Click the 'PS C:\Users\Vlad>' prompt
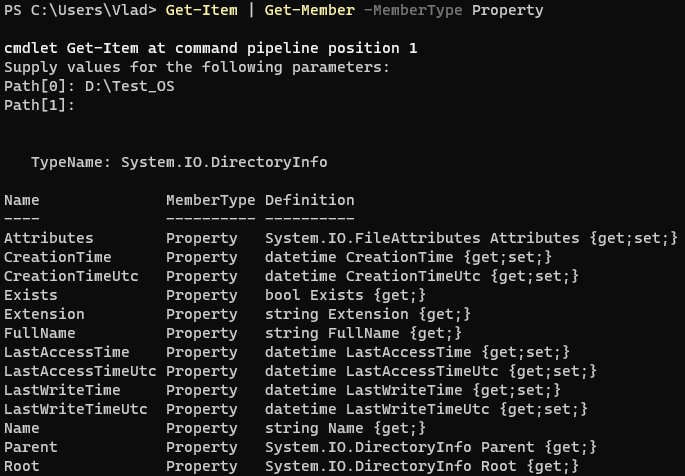This screenshot has height=476, width=685. pyautogui.click(x=80, y=10)
